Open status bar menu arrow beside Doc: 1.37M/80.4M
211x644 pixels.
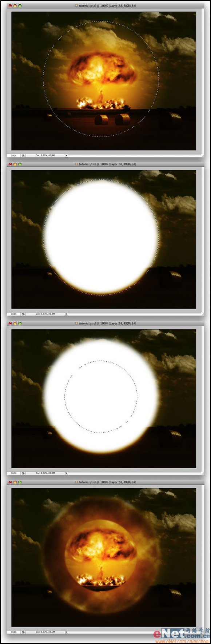66,155
